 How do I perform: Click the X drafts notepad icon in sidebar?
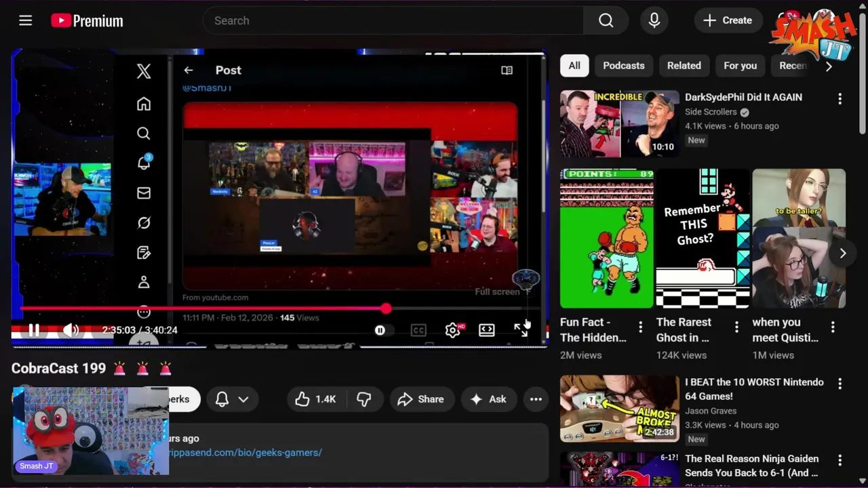coord(144,252)
